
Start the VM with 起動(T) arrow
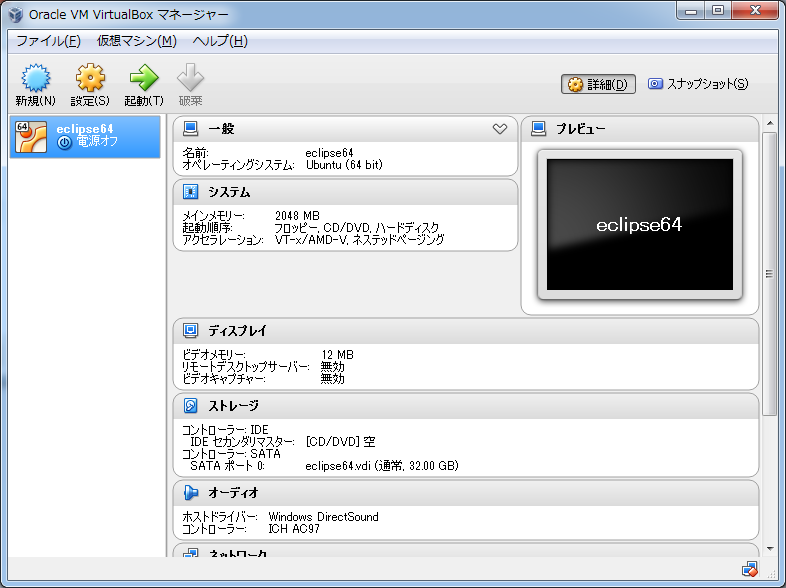pyautogui.click(x=144, y=80)
